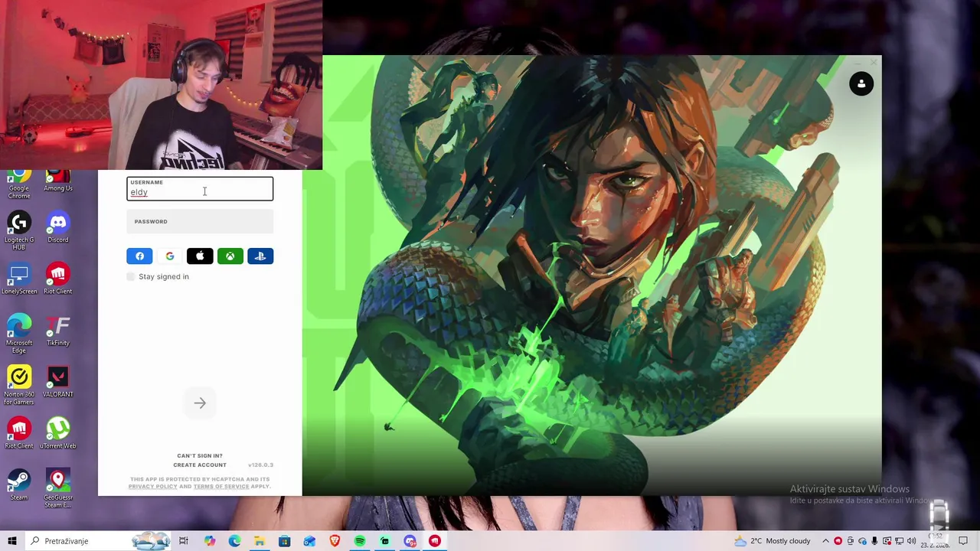
Task: Focus the Username input field
Action: (x=200, y=188)
